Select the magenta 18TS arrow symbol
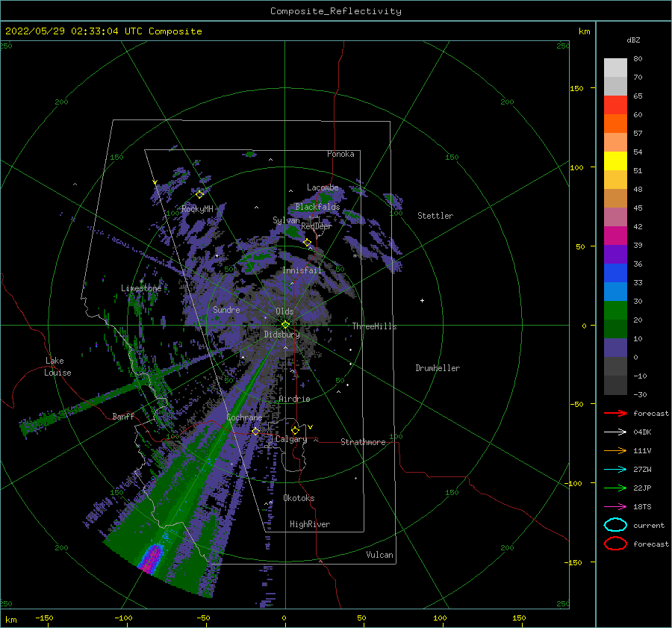 coord(615,507)
